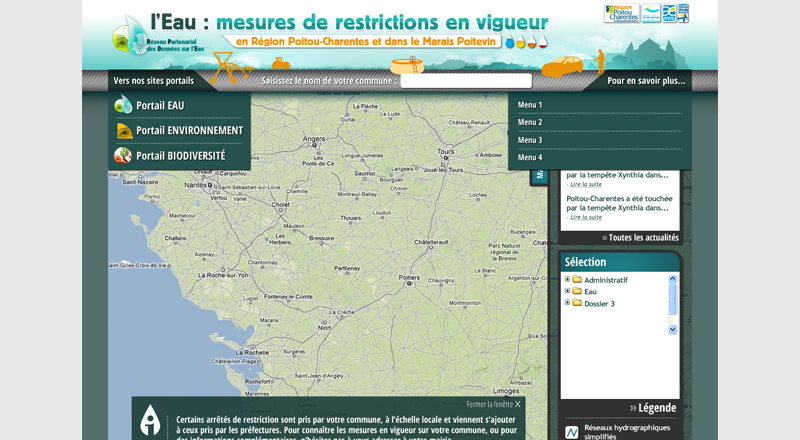Click the Sélection scrollbar down arrow
800x440 pixels.
coord(672,330)
